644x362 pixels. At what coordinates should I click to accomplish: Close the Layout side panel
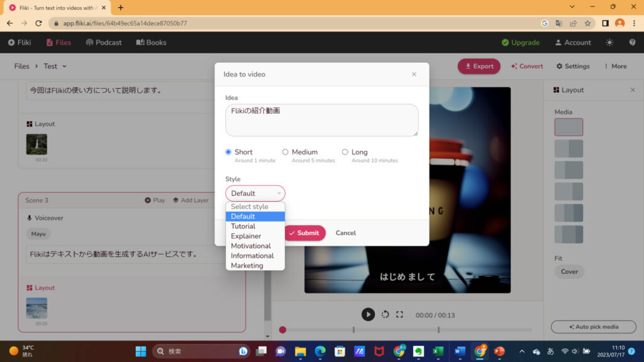point(633,90)
